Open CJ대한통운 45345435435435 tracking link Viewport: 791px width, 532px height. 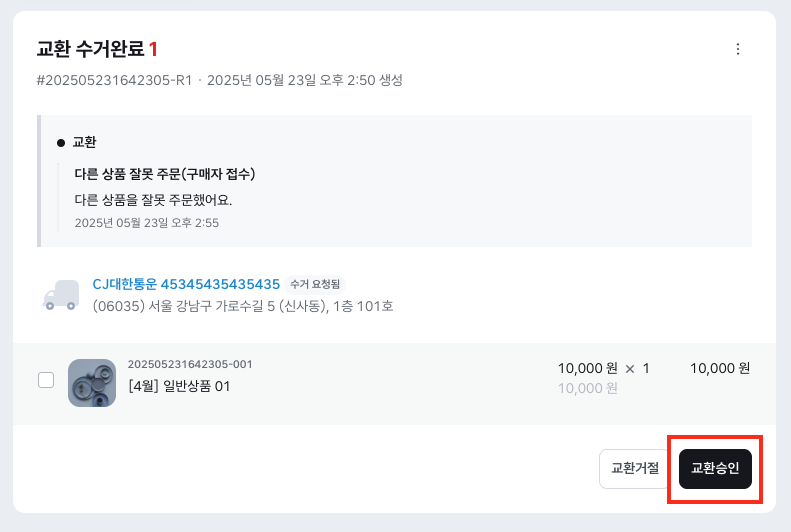coord(186,284)
